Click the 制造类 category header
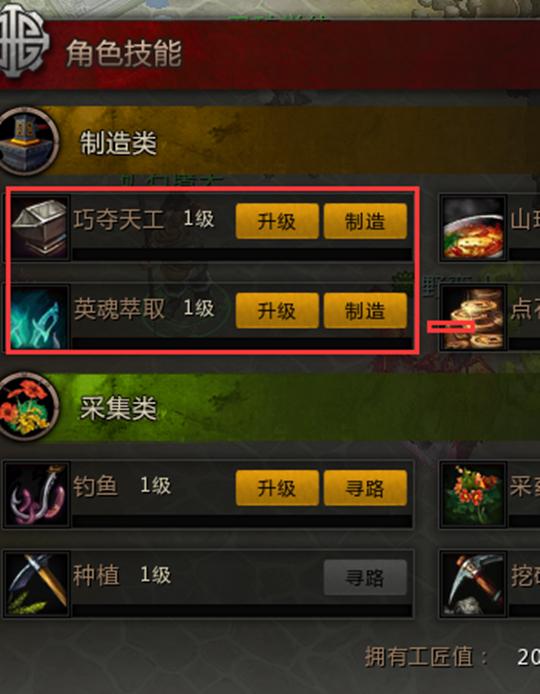This screenshot has width=540, height=694. coord(270,141)
